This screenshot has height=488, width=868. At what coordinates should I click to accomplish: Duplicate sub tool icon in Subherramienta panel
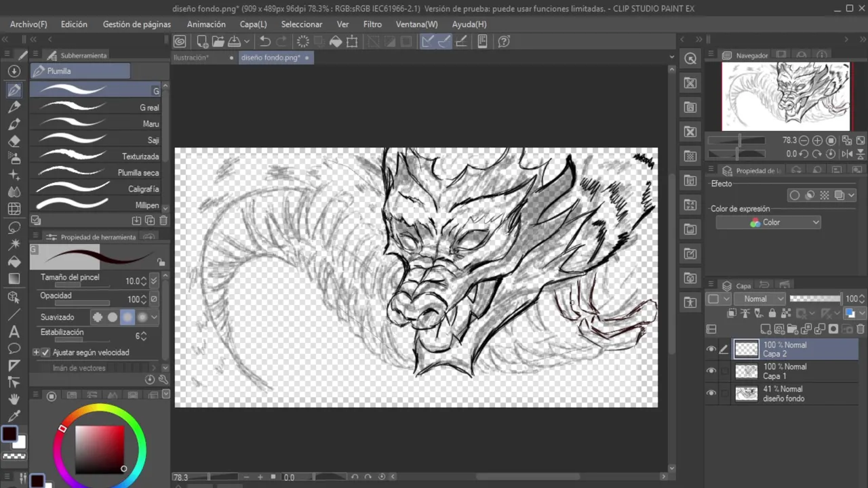(150, 220)
